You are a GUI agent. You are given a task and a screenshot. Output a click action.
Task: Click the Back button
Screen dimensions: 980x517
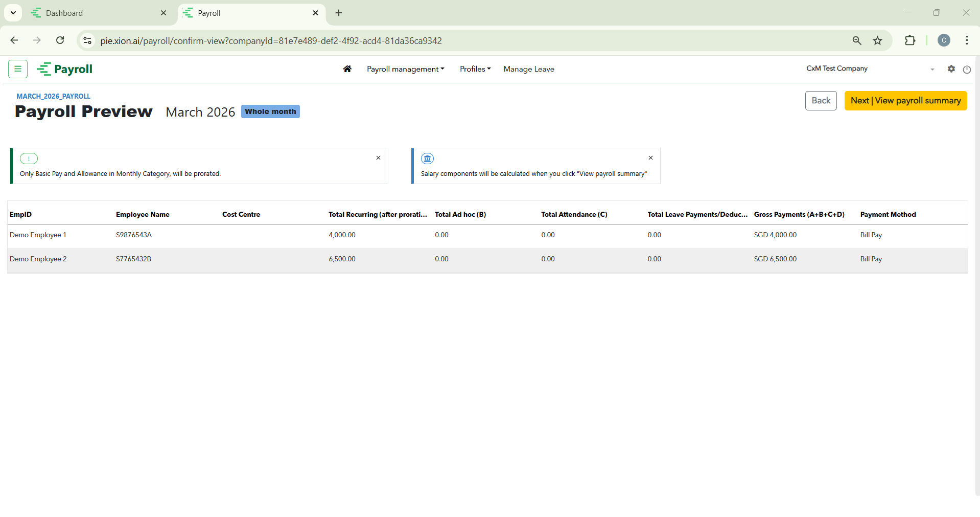click(821, 101)
